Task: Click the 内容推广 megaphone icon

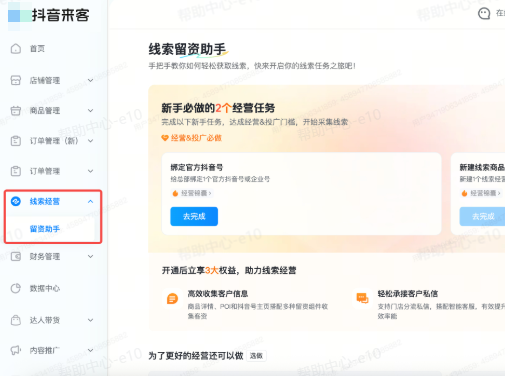Action: point(16,350)
